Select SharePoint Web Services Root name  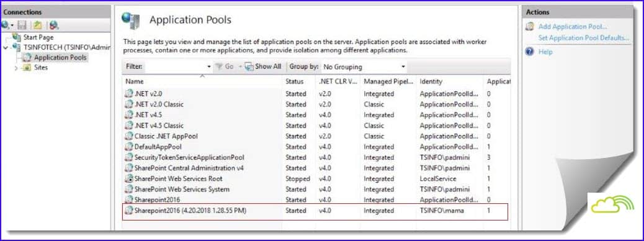[x=179, y=178]
